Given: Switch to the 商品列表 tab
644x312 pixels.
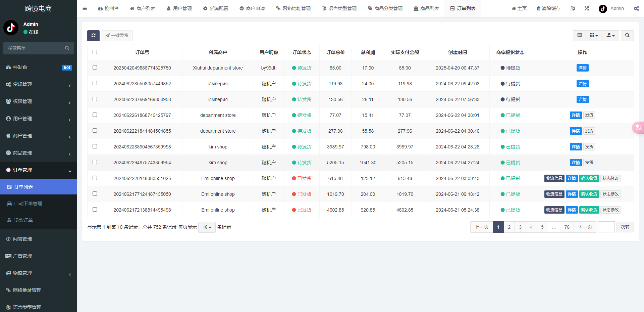Looking at the screenshot, I should coord(426,8).
